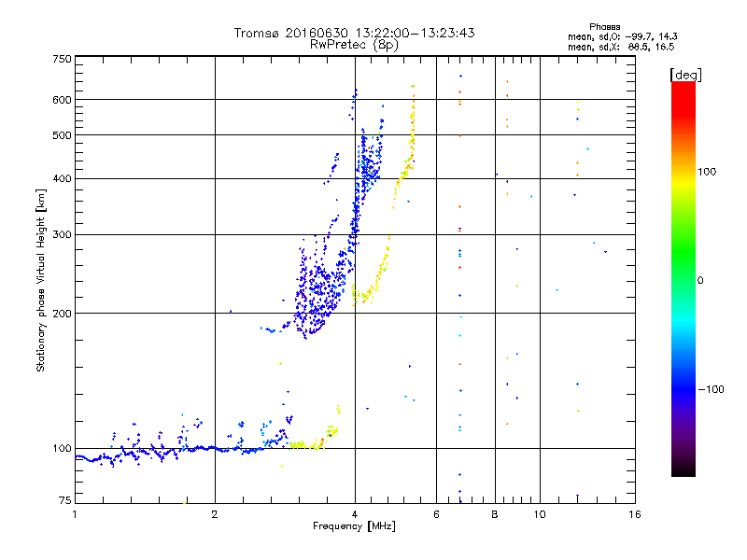Click the y-axis tick label '600'
The width and height of the screenshot is (747, 560).
tap(62, 100)
